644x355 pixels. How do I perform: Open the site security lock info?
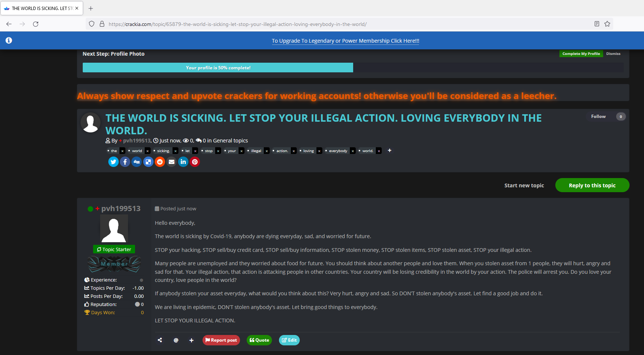click(102, 24)
